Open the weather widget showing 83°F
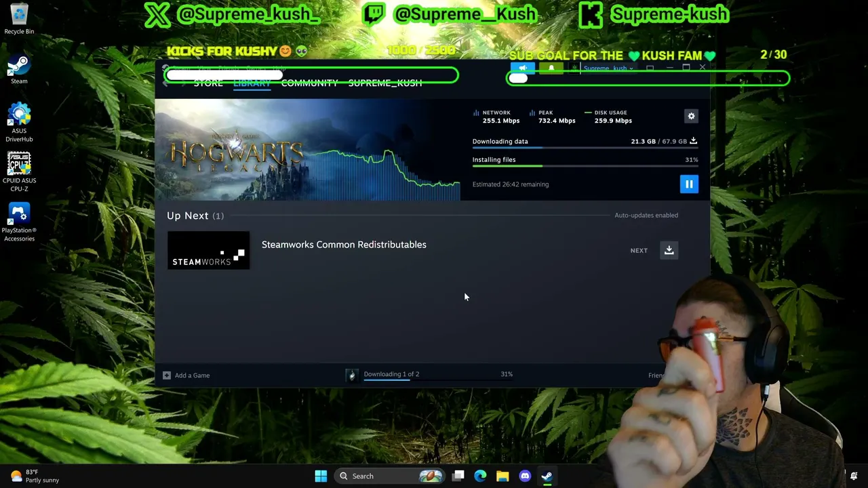Screen dimensions: 868x488 (x=35, y=476)
